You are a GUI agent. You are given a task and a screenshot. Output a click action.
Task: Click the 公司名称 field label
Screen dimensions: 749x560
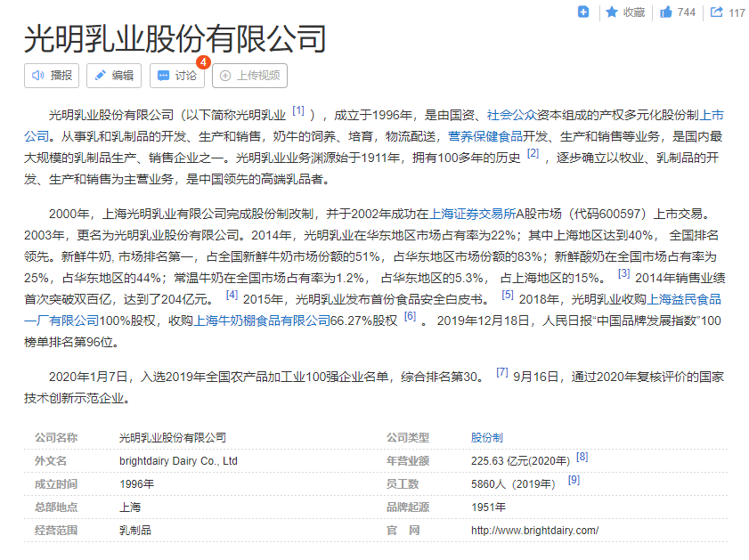pos(56,438)
